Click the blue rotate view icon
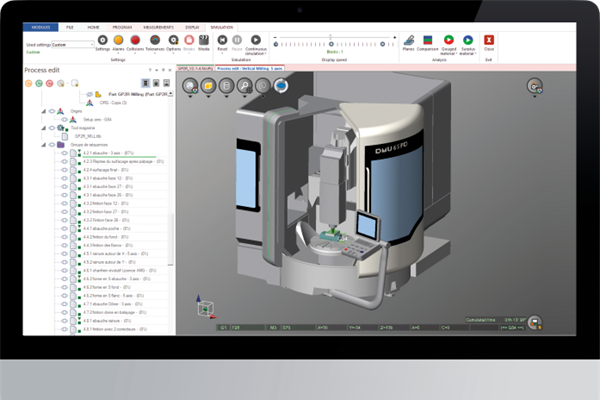Image resolution: width=600 pixels, height=400 pixels. pos(281,86)
